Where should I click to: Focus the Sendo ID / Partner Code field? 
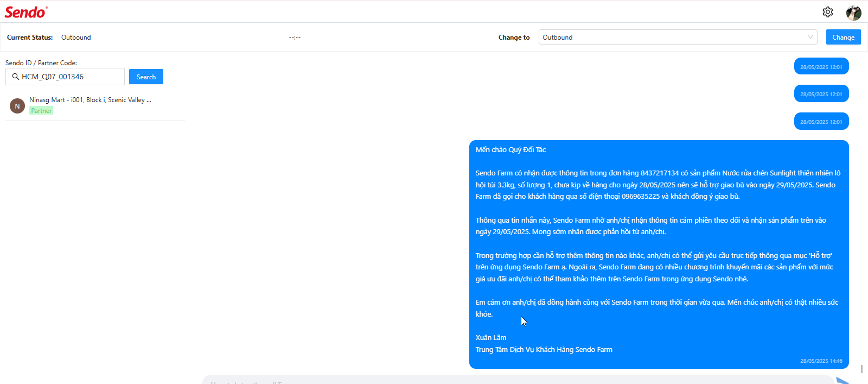(x=65, y=77)
